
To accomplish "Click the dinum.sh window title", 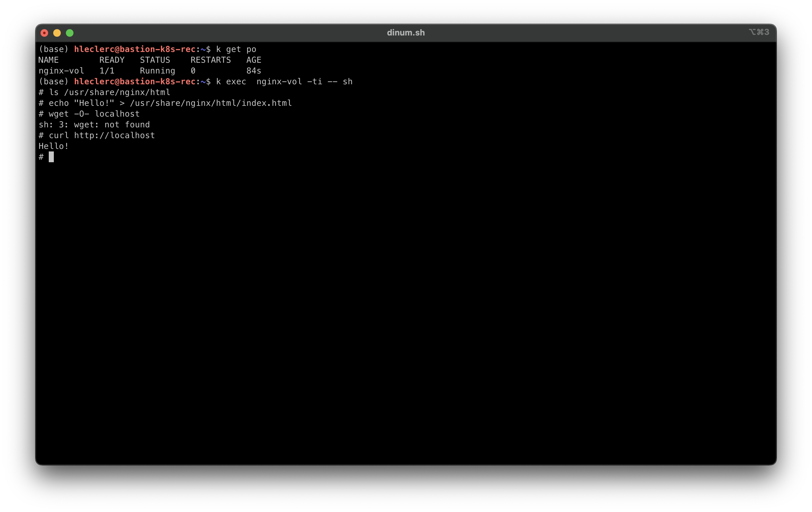I will tap(406, 33).
